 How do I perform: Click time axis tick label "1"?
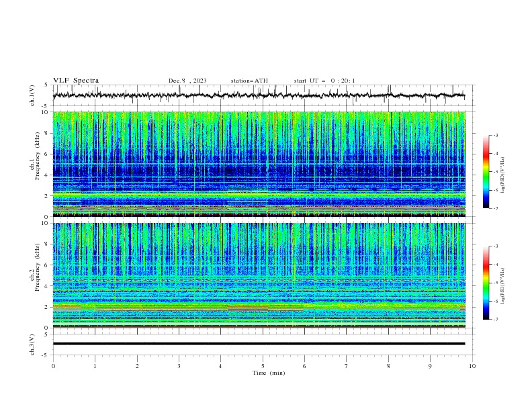(95, 366)
